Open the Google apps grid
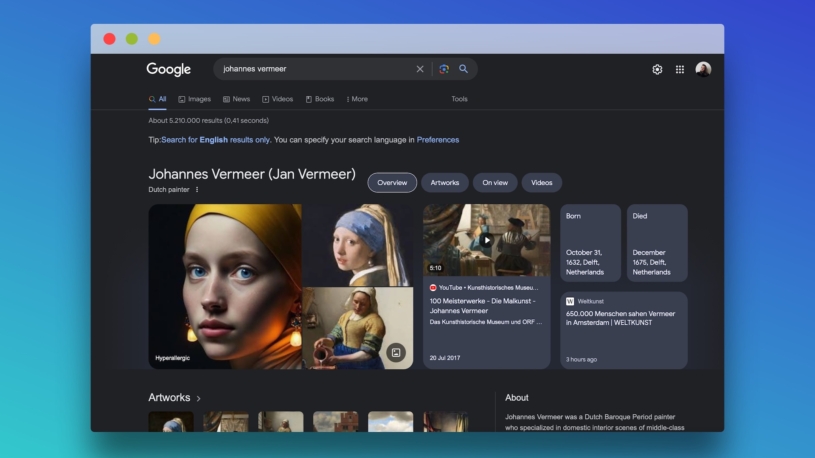 click(x=680, y=69)
